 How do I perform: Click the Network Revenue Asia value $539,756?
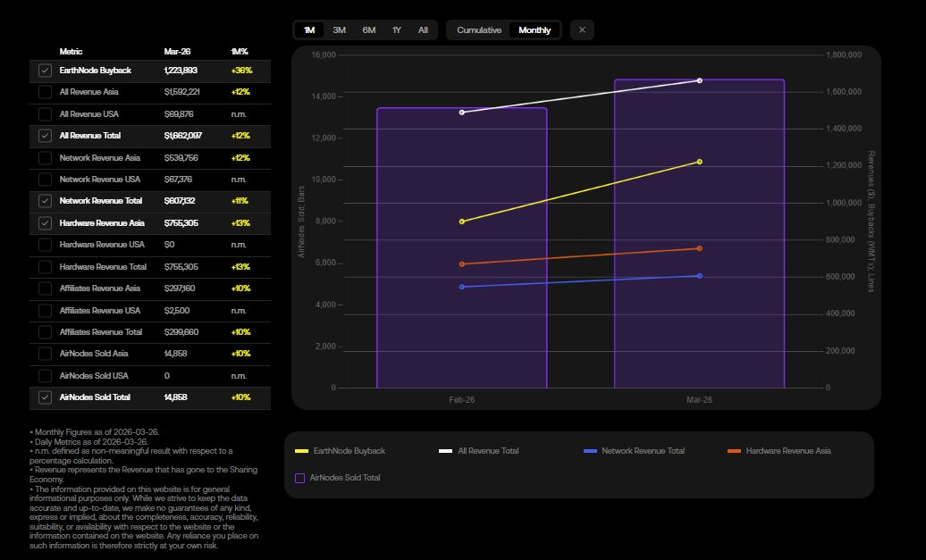[x=181, y=157]
